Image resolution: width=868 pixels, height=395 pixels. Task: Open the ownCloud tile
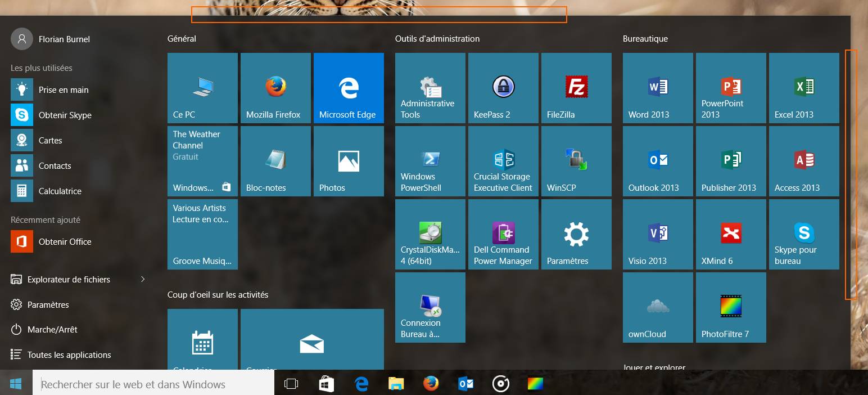tap(658, 307)
